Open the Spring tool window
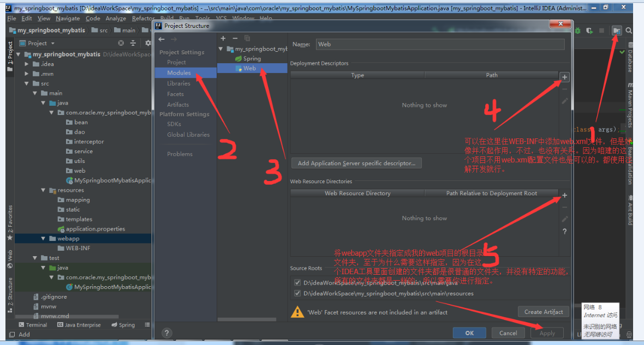Viewport: 644px width, 345px height. 123,324
